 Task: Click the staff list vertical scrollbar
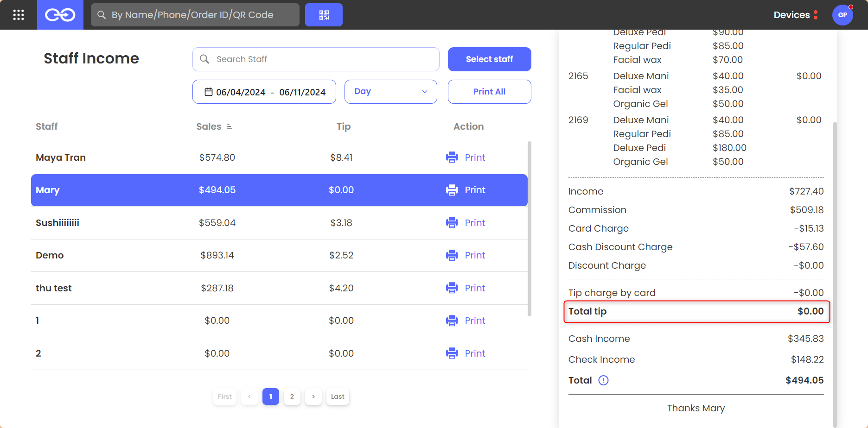(530, 229)
